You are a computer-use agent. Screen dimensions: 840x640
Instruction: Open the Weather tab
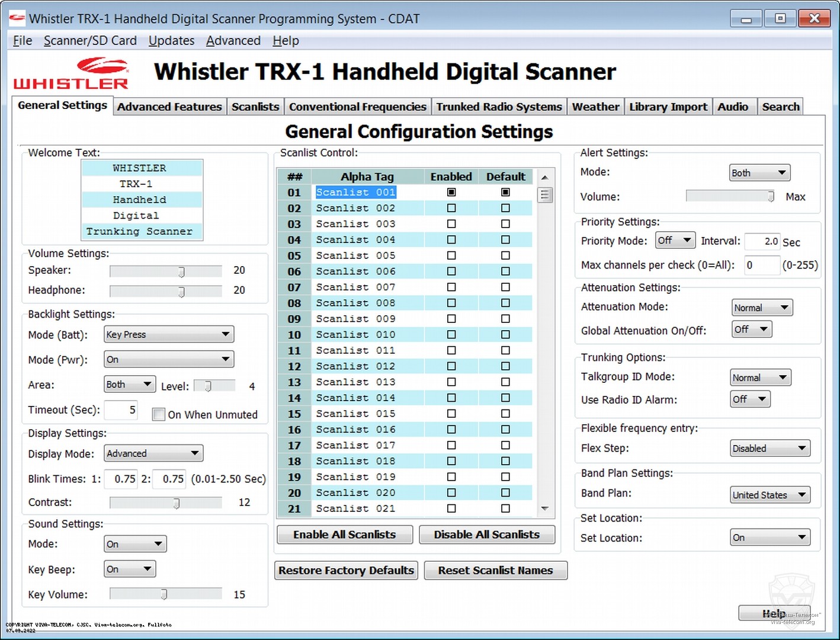(x=595, y=107)
